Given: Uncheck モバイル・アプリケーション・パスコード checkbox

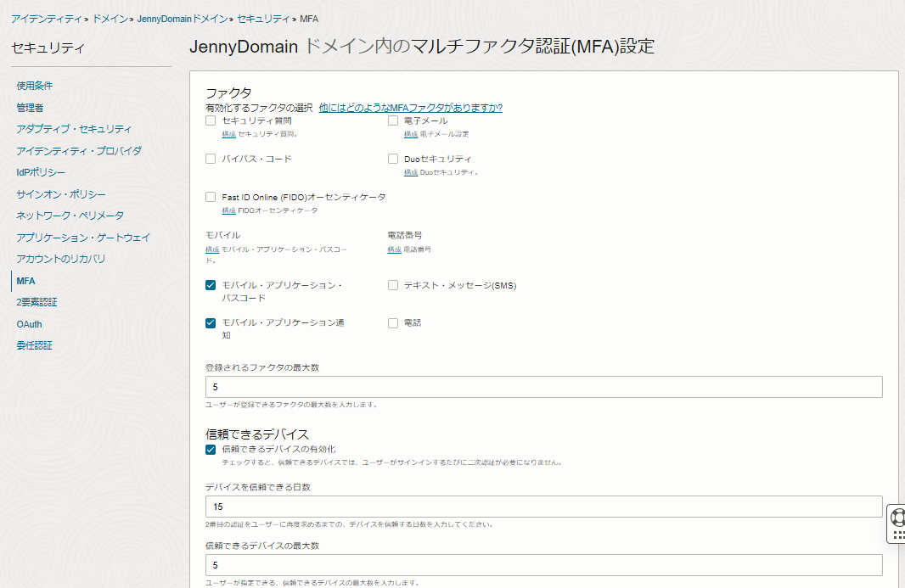Looking at the screenshot, I should [211, 286].
